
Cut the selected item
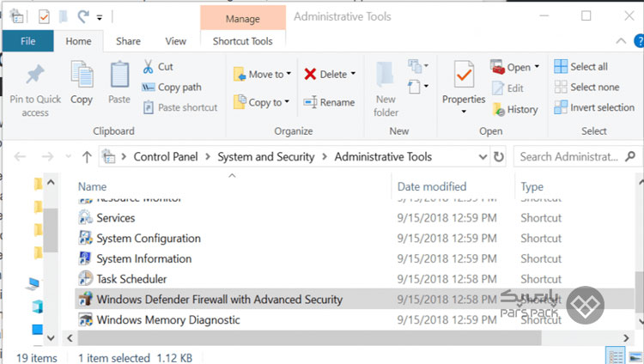pos(158,67)
